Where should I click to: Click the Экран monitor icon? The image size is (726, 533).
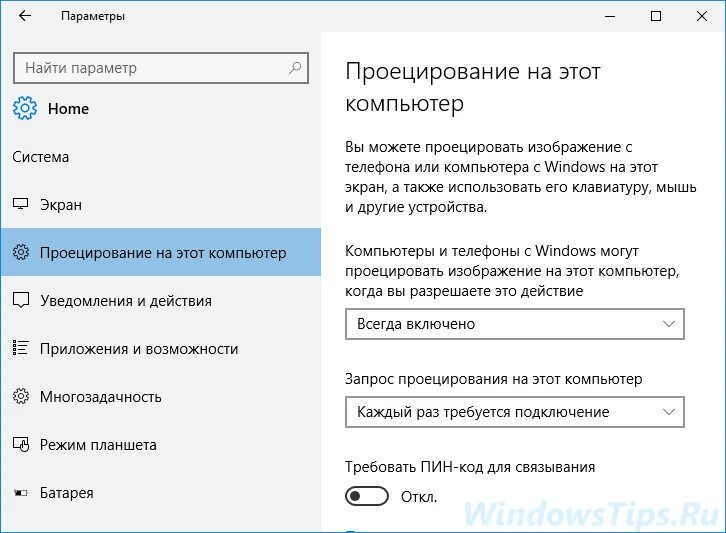[x=21, y=205]
